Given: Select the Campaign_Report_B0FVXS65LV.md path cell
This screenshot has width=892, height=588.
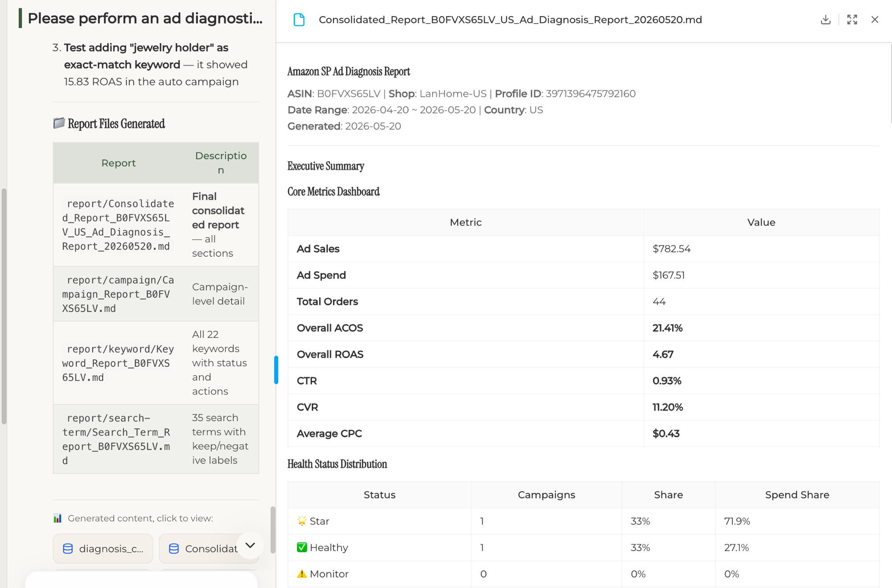Looking at the screenshot, I should (118, 294).
